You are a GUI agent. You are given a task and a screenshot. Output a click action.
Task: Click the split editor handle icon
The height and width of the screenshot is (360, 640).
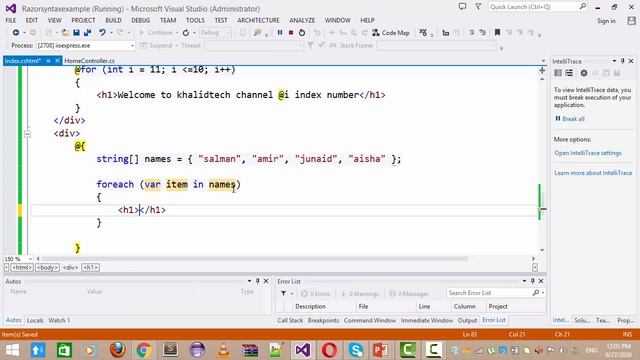542,70
